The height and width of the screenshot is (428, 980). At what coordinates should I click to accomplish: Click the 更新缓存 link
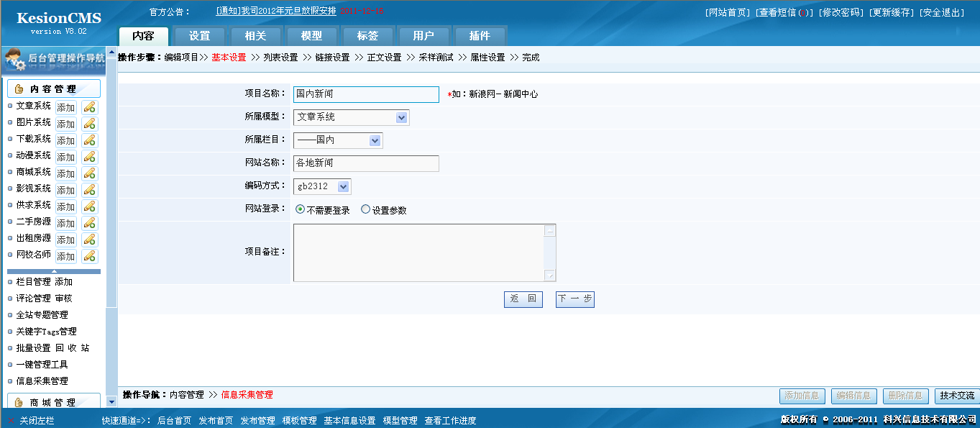[x=891, y=13]
